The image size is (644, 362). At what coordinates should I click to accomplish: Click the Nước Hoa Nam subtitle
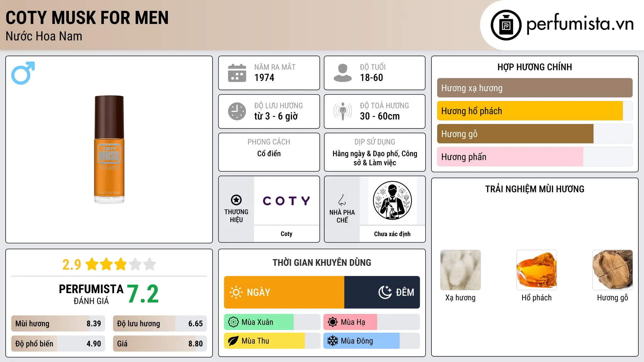click(x=44, y=36)
